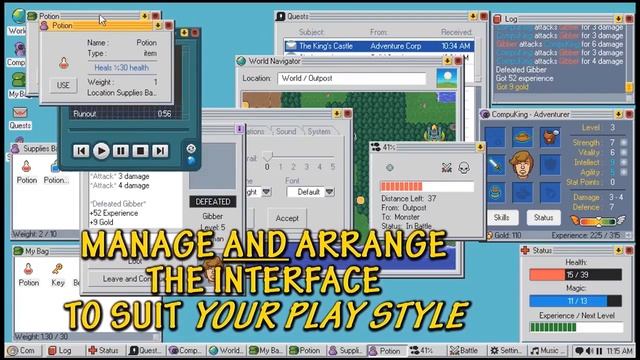Click the Com start button on taskbar
The image size is (640, 360).
(22, 350)
